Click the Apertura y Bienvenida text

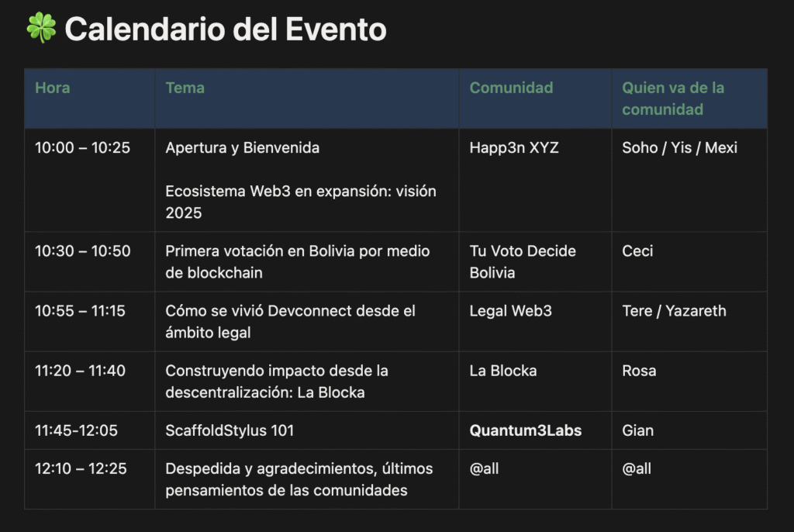click(242, 147)
